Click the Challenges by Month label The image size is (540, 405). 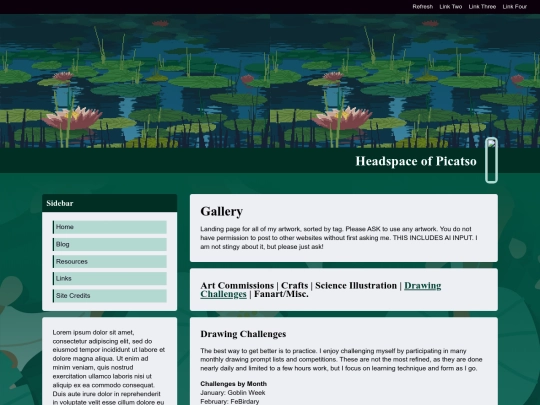click(x=233, y=384)
